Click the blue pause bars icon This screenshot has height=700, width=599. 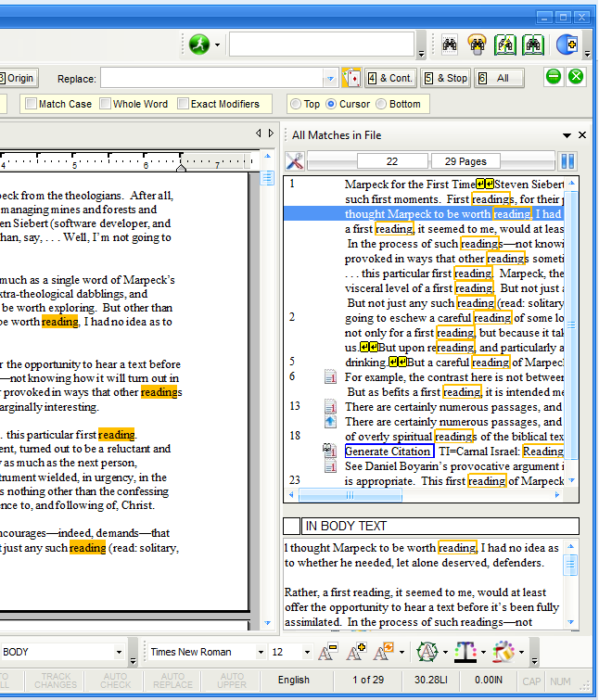click(567, 161)
